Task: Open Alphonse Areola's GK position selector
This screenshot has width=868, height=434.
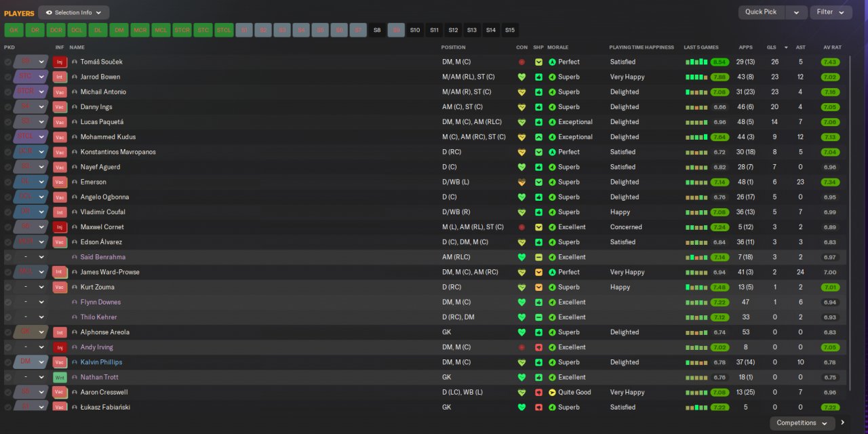Action: pos(31,332)
